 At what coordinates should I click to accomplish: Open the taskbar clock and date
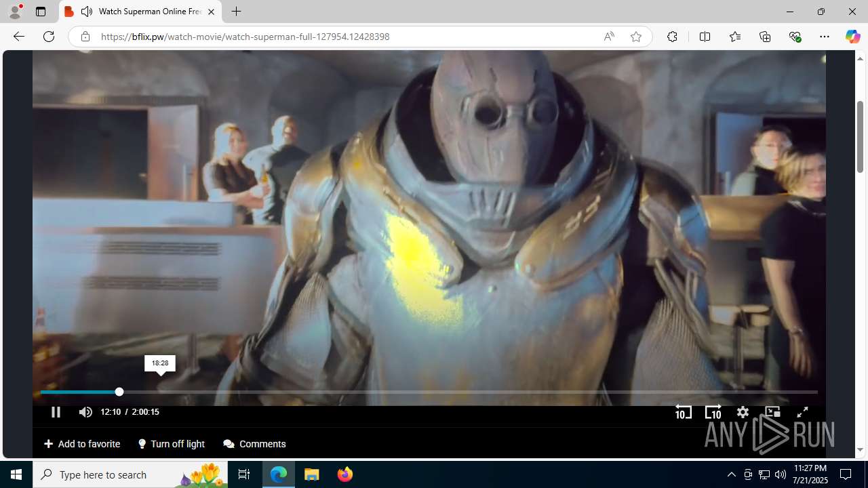(810, 474)
